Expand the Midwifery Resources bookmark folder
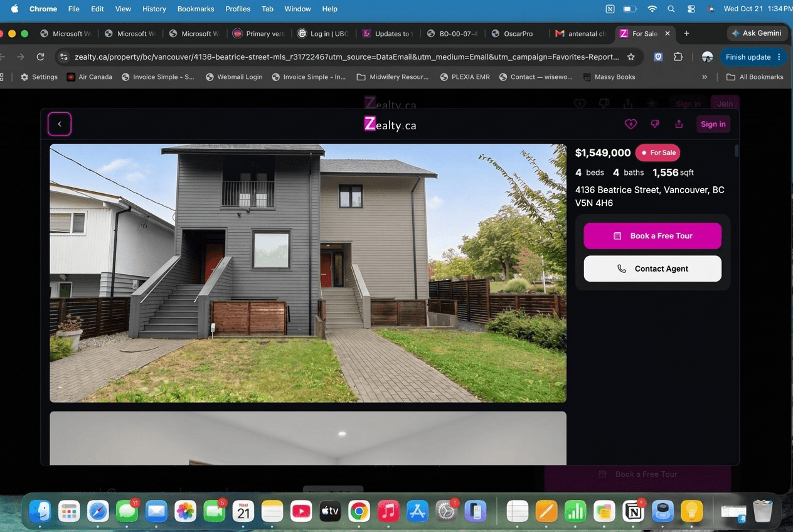 (x=393, y=77)
